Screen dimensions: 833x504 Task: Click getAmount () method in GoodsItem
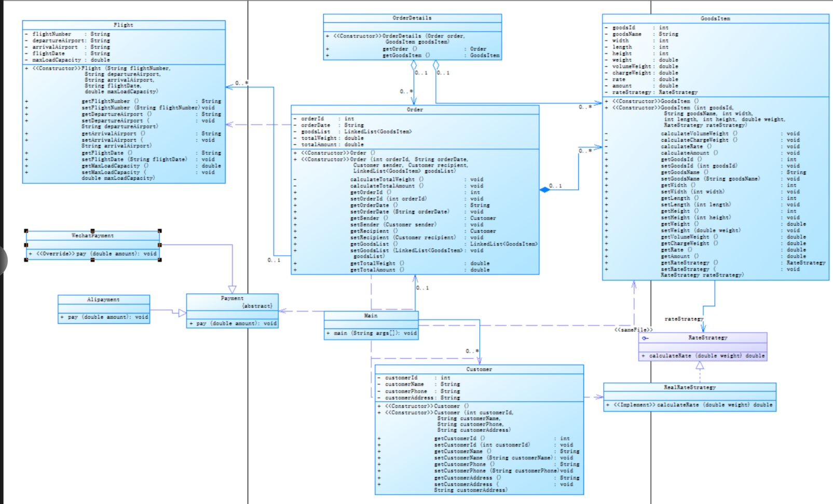[x=680, y=256]
